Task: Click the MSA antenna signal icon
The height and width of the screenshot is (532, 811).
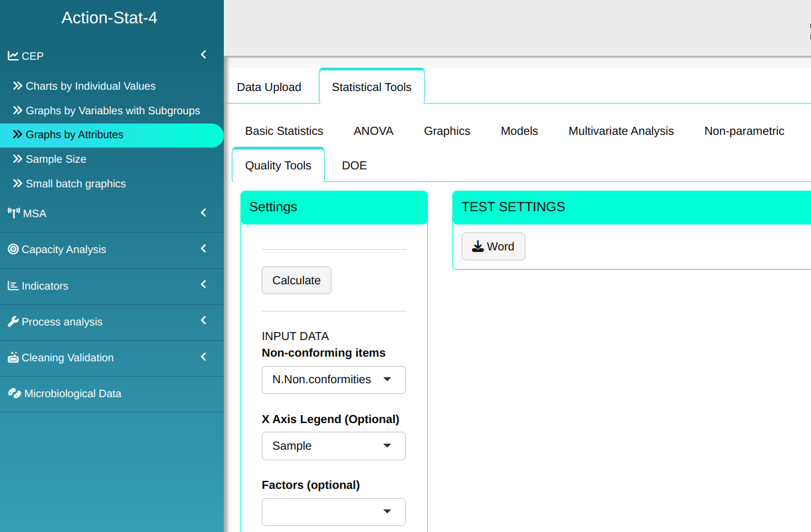Action: 13,213
